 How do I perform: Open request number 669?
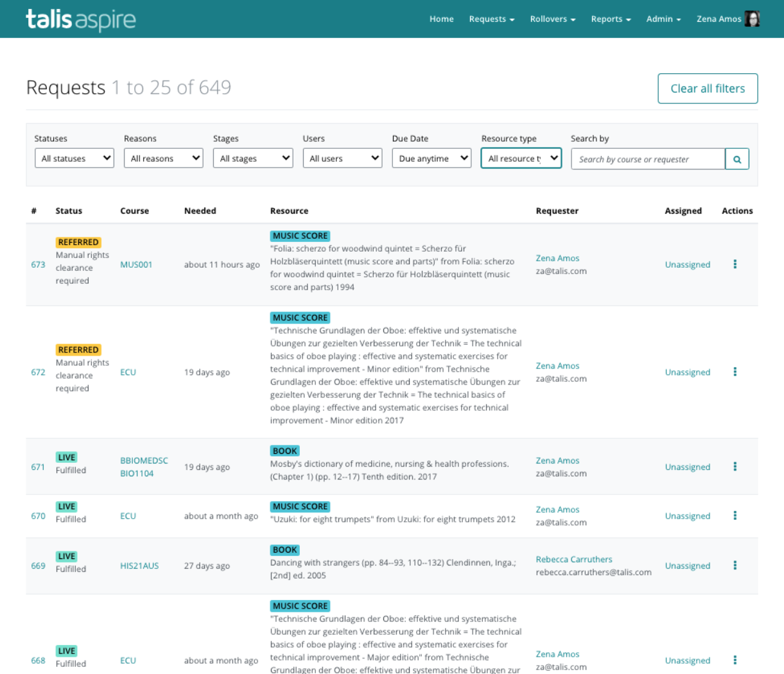coord(39,566)
